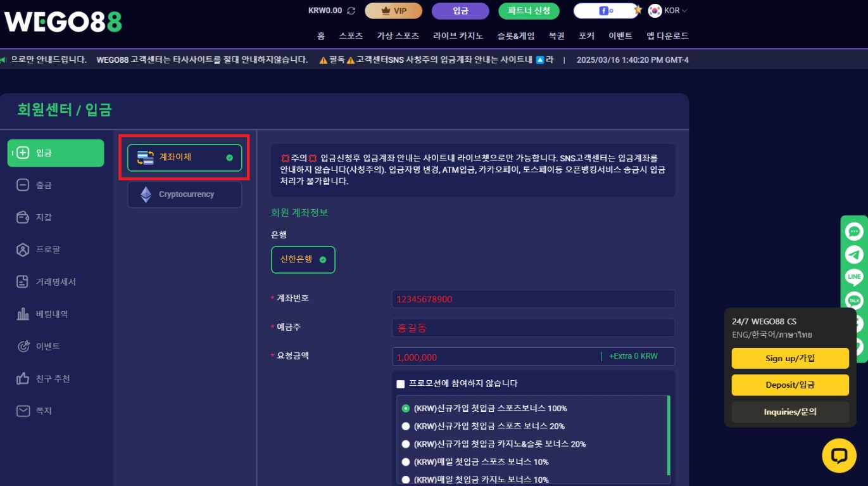Click the 프로필 profile icon
The width and height of the screenshot is (868, 486).
23,250
